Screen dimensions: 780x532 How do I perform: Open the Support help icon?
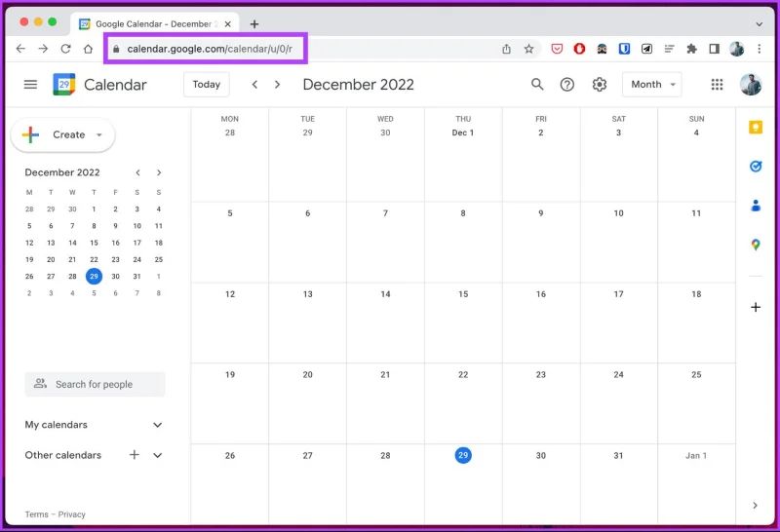click(x=567, y=85)
